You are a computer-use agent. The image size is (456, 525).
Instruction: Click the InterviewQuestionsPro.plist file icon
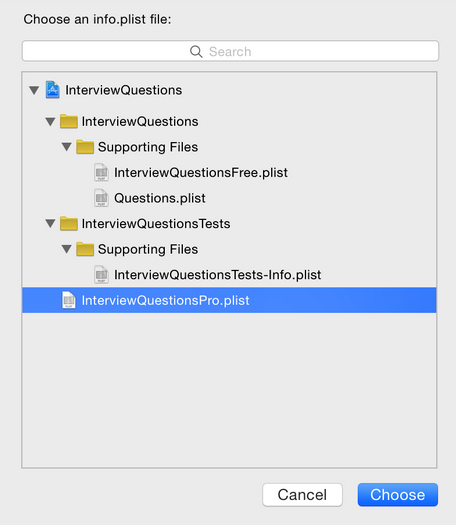point(69,300)
